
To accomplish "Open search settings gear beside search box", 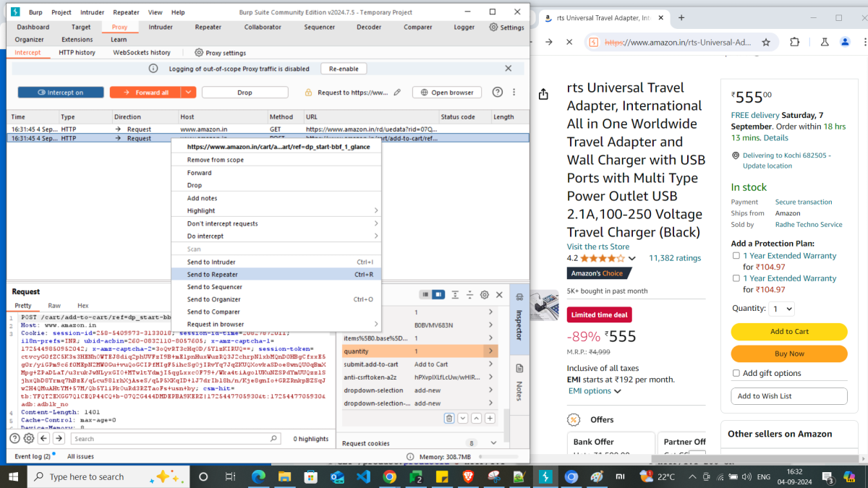I will point(29,438).
